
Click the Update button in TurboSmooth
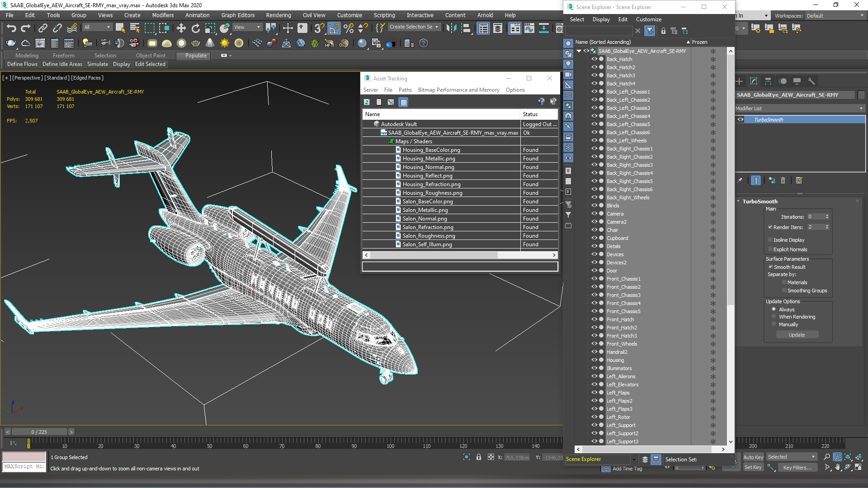point(797,335)
